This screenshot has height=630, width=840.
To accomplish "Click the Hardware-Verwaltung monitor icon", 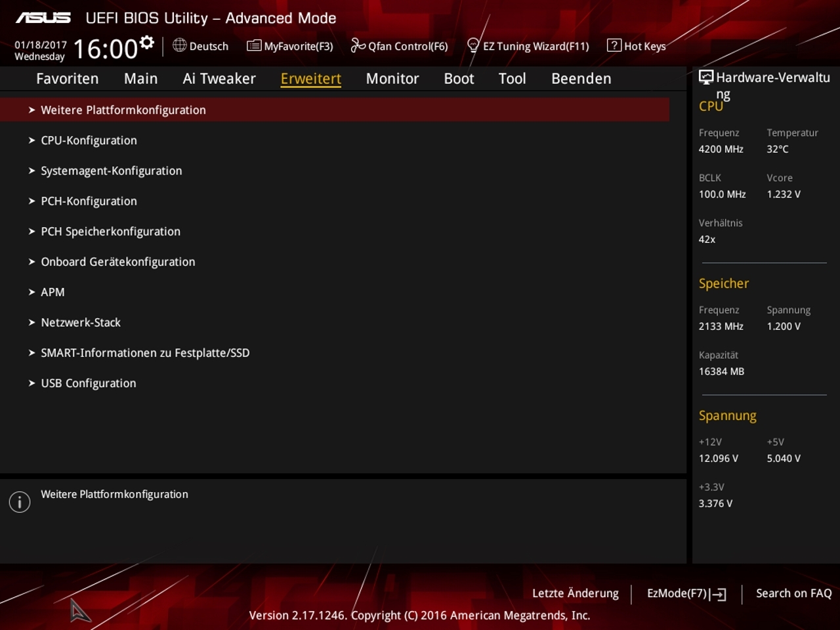I will [706, 77].
